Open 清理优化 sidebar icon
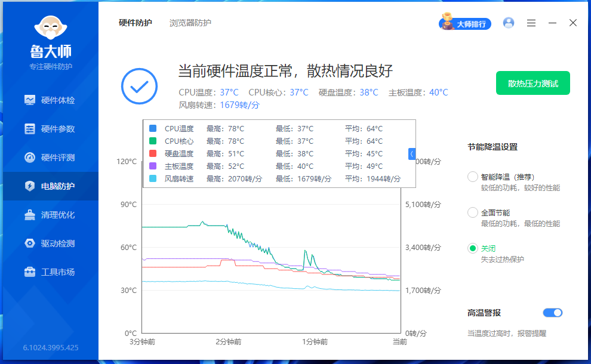Screen dimensions: 591x364 (30, 215)
